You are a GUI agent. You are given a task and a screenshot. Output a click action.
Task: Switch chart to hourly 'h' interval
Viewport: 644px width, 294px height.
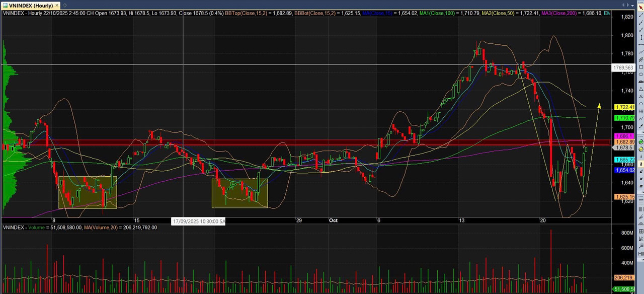coord(640,164)
